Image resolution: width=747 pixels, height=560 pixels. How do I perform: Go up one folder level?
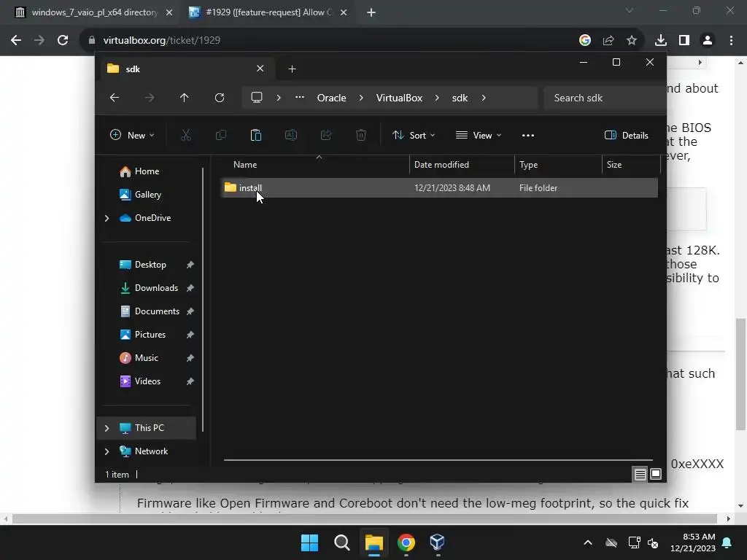click(x=185, y=98)
